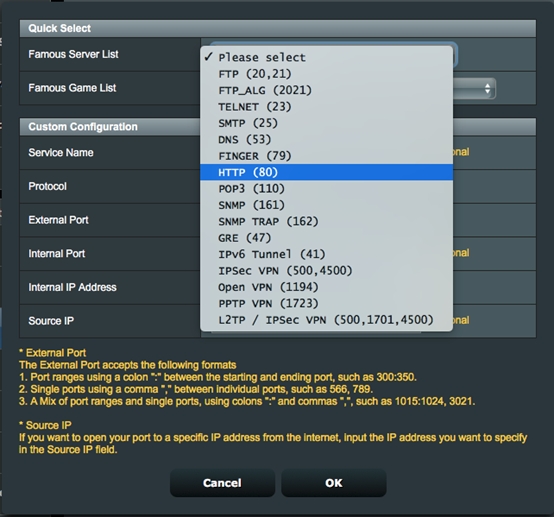Click the Custom Configuration section header
This screenshot has height=517, width=554.
278,127
